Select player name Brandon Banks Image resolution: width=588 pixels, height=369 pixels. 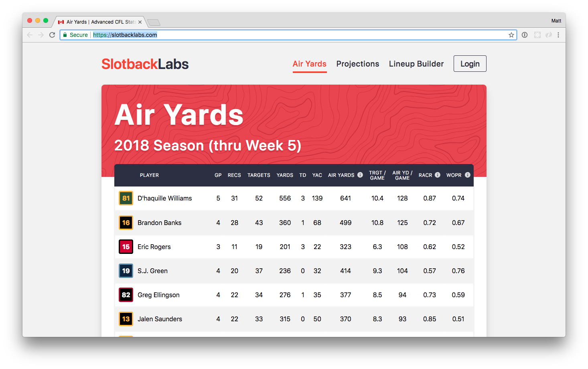point(160,223)
